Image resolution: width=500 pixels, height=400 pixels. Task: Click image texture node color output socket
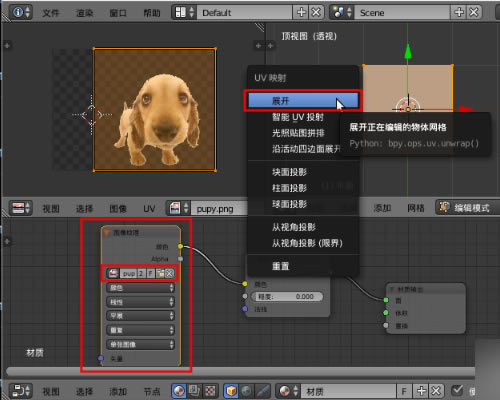(180, 246)
